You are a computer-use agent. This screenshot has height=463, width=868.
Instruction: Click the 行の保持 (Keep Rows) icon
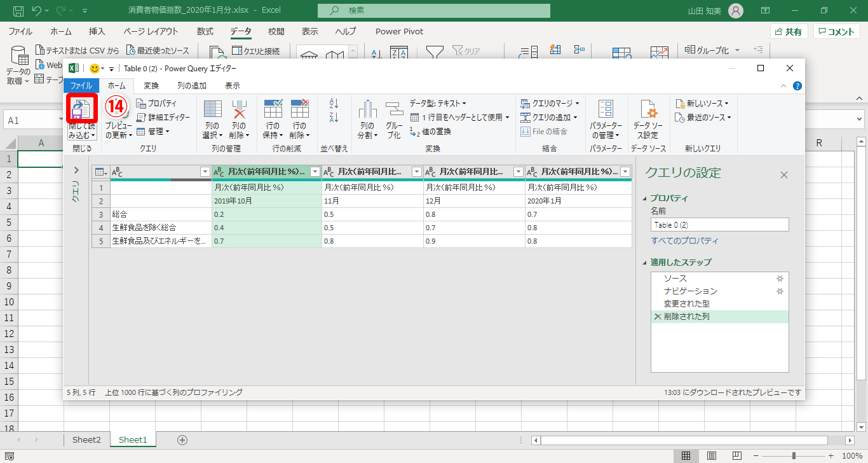(x=273, y=110)
